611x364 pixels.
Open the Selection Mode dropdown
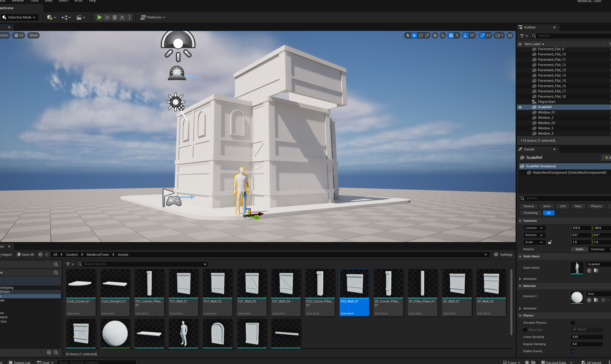pos(20,17)
